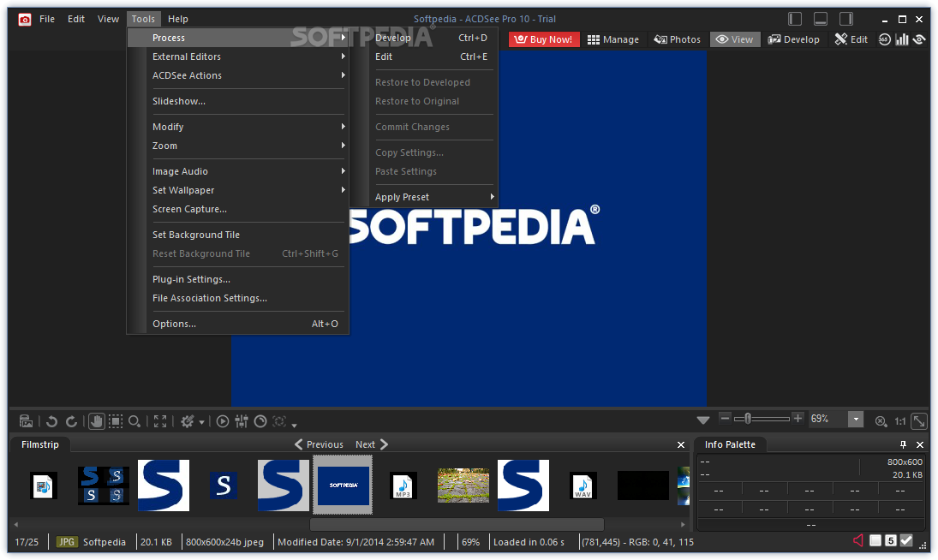Open the File menu

[x=46, y=19]
